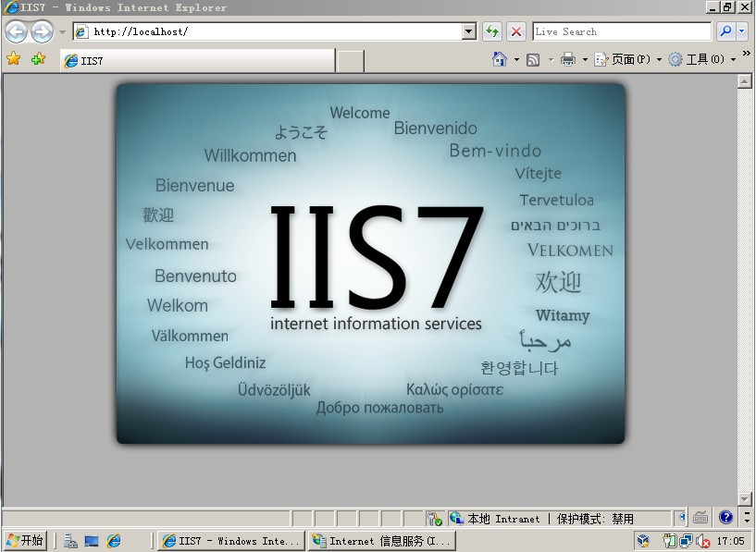This screenshot has height=552, width=756.
Task: Click the RSS feeds icon
Action: click(x=533, y=60)
